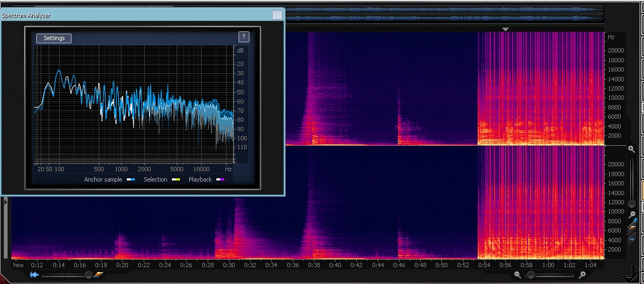Click the Playback legend color swatch
The width and height of the screenshot is (644, 284).
220,179
